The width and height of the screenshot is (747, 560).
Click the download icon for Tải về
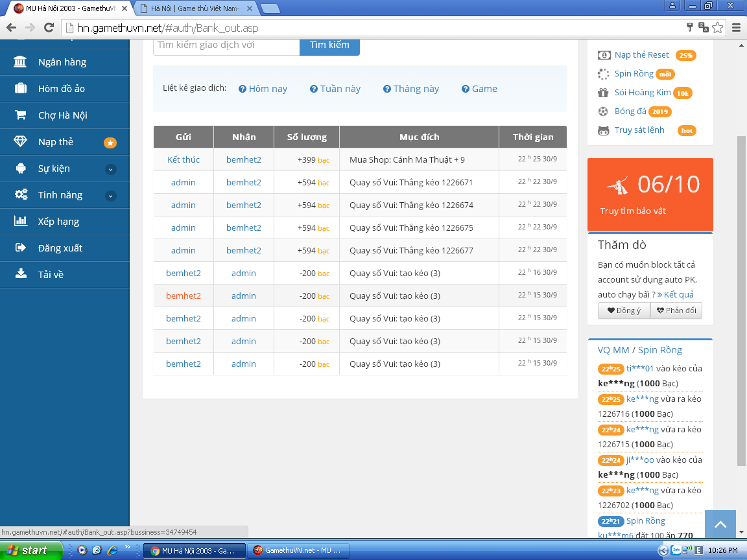(x=20, y=275)
